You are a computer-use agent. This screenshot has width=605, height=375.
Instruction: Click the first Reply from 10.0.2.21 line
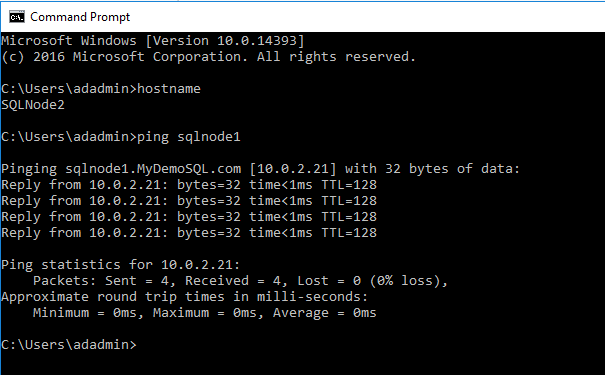coord(189,185)
